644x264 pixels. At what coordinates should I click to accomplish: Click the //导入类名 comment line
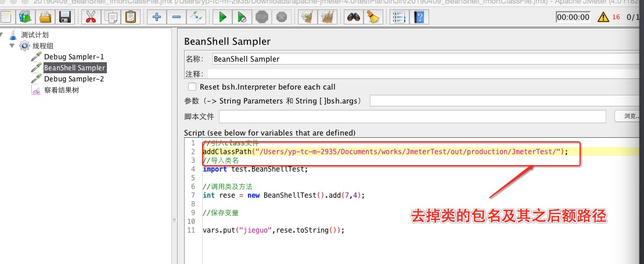coord(221,160)
